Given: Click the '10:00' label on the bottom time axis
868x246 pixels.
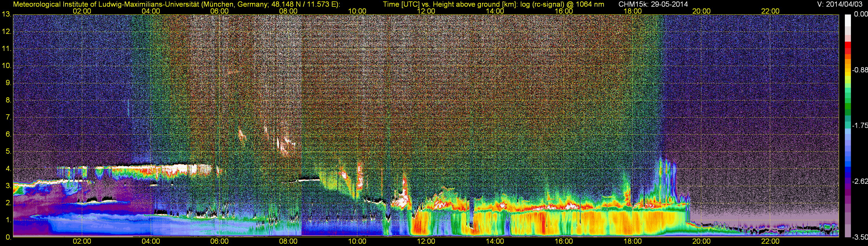Looking at the screenshot, I should click(x=357, y=241).
